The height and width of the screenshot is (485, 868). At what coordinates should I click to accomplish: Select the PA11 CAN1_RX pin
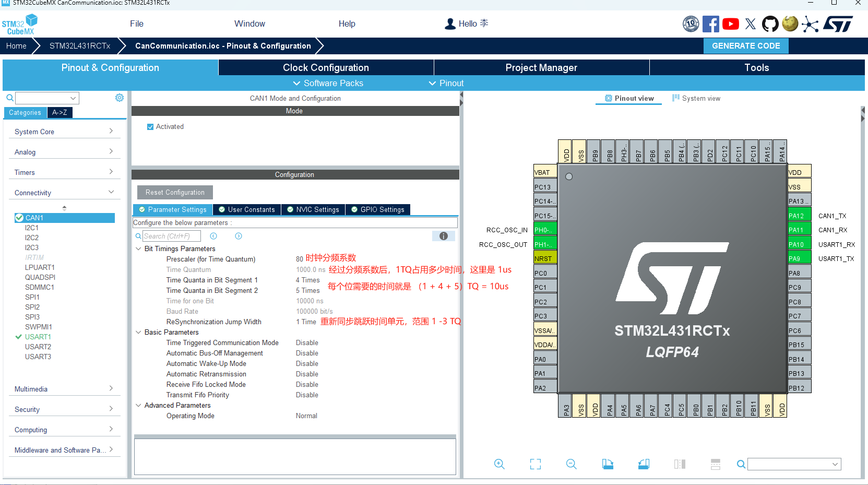tap(799, 230)
